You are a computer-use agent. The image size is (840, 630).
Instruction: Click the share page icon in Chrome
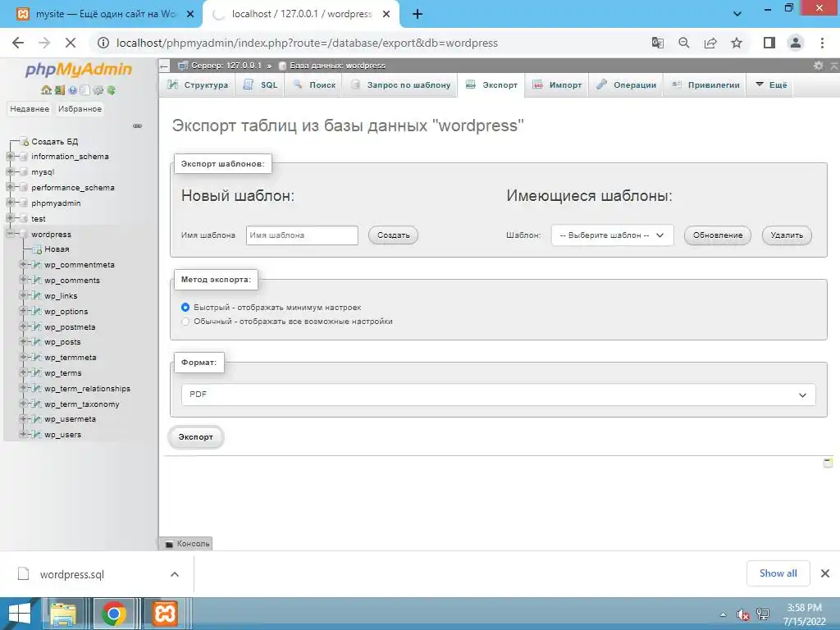(710, 43)
